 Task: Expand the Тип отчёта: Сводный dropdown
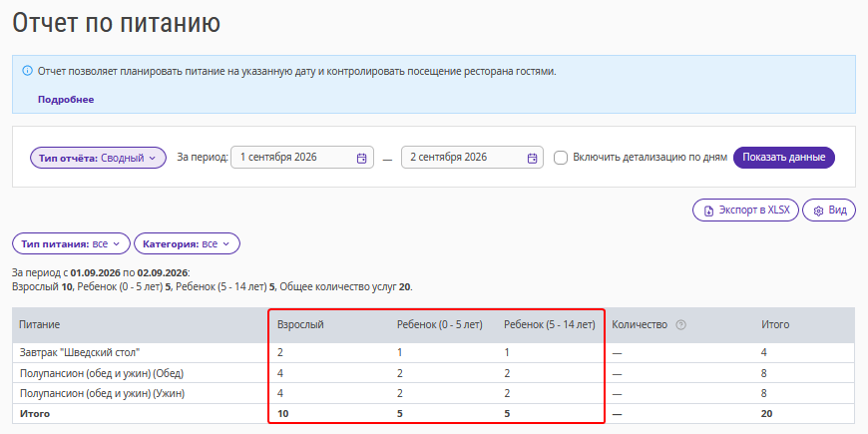click(98, 158)
